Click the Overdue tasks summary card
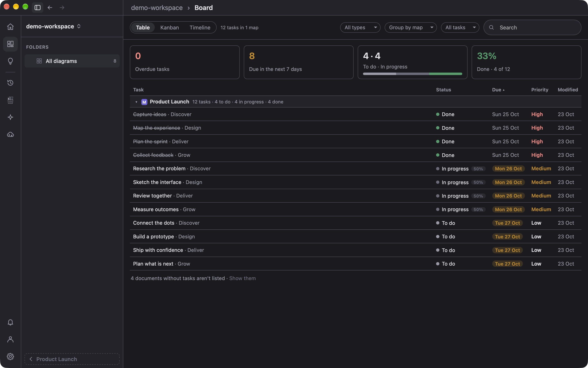 click(185, 62)
